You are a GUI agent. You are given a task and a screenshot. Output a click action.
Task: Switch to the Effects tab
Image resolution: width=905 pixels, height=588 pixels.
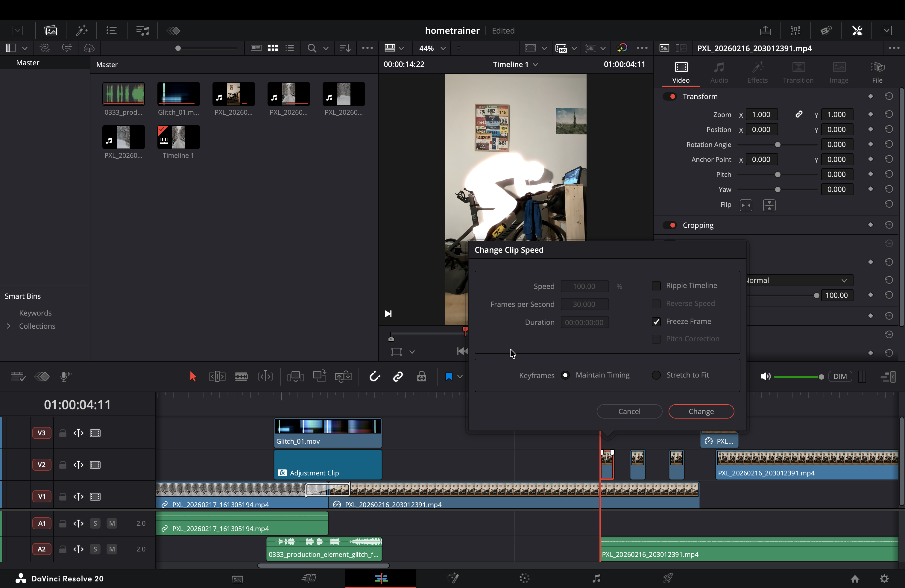click(757, 73)
